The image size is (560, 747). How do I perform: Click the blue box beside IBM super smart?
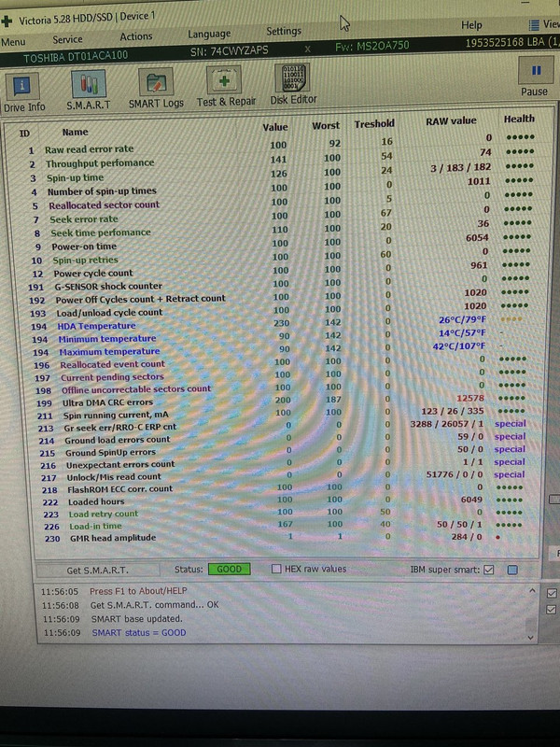pyautogui.click(x=512, y=570)
